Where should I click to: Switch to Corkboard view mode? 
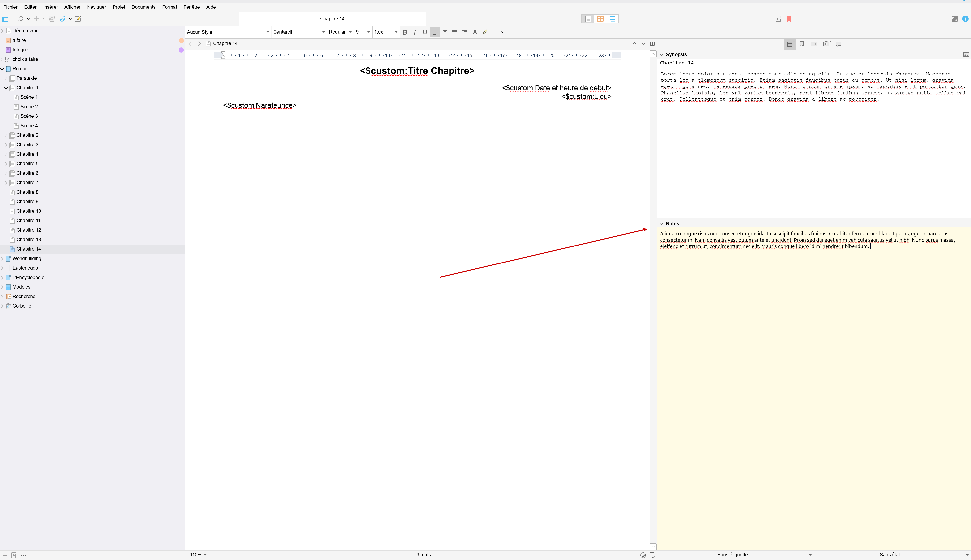600,19
